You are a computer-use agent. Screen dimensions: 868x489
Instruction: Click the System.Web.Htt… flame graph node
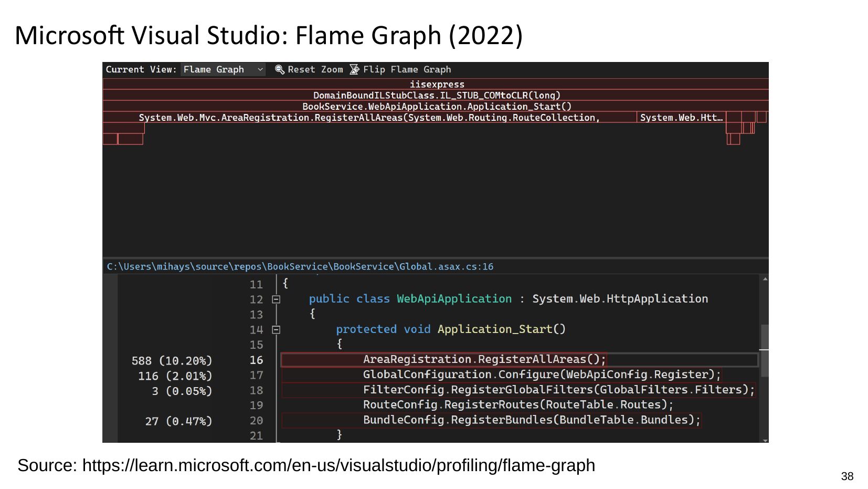[681, 118]
